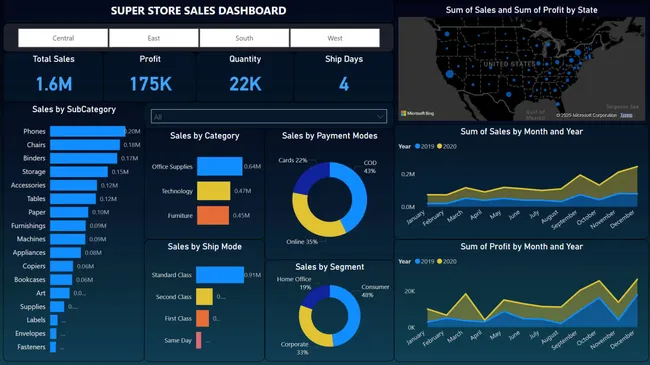Screen dimensions: 650x365
Task: Click 2020 legend marker in Profit by Month
Action: click(x=439, y=261)
